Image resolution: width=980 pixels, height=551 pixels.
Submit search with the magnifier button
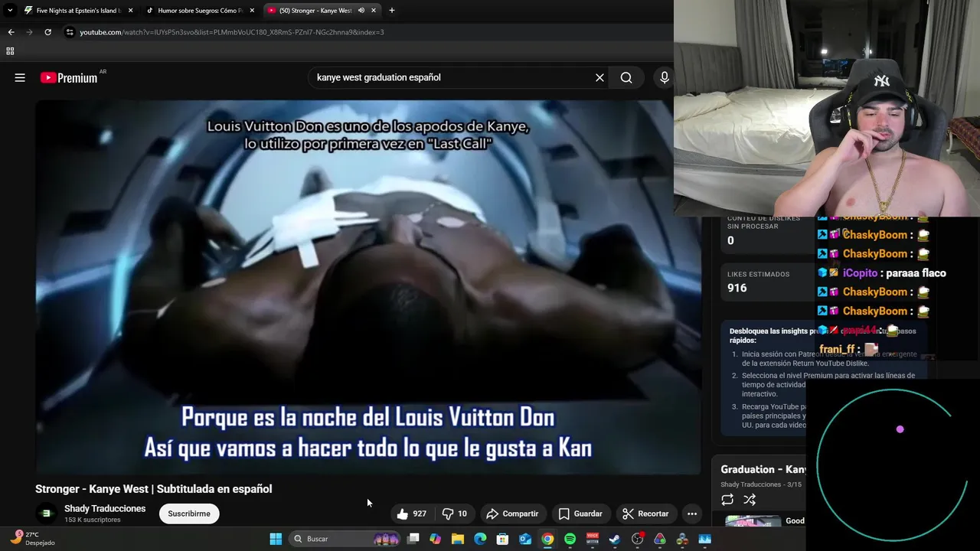point(626,77)
